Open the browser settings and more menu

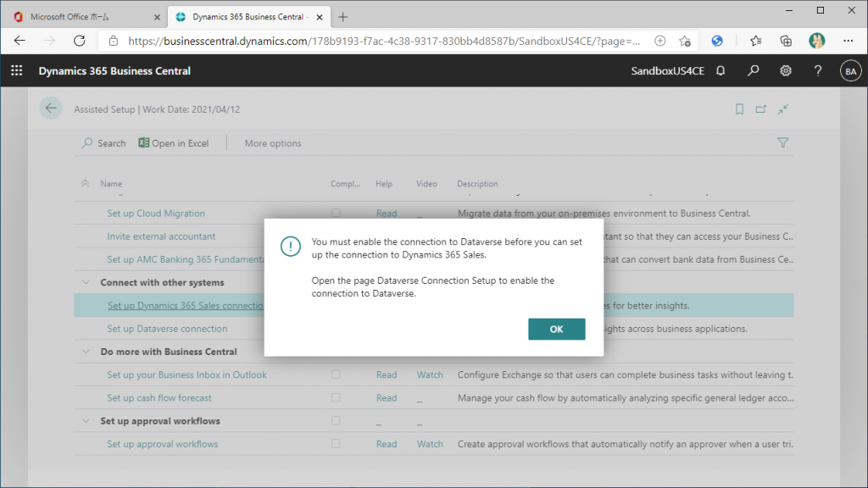click(x=848, y=41)
